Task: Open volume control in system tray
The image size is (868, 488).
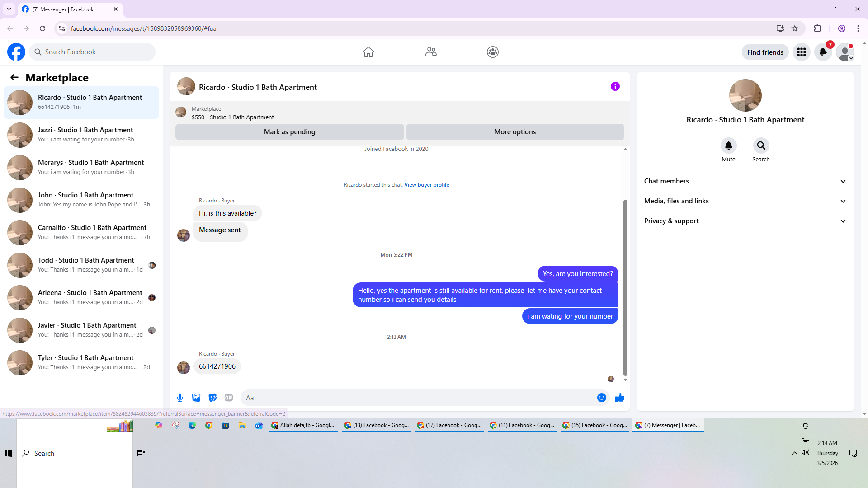Action: tap(806, 453)
